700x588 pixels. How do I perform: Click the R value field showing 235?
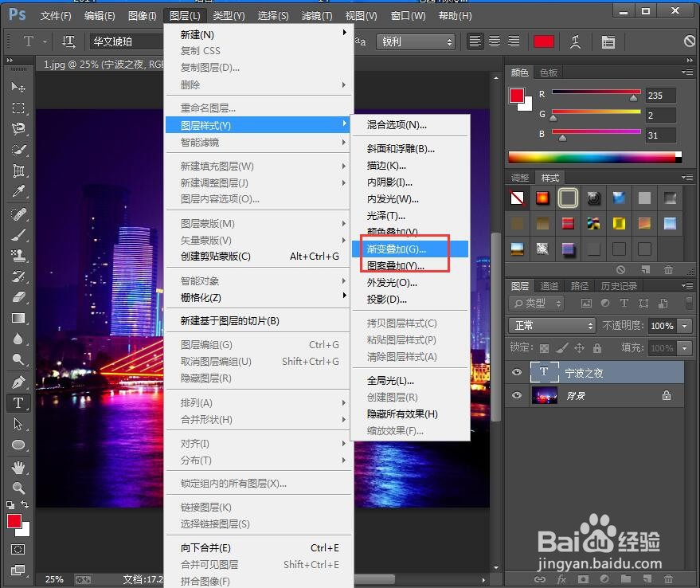point(660,96)
